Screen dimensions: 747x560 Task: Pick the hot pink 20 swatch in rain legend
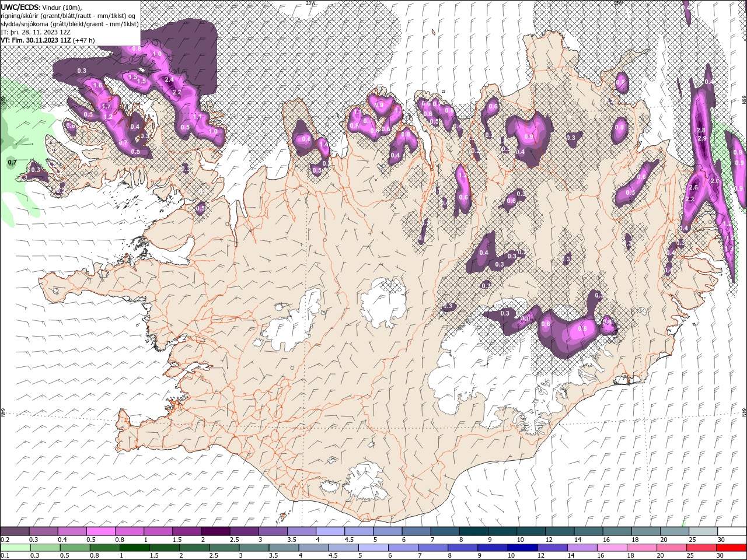click(671, 548)
